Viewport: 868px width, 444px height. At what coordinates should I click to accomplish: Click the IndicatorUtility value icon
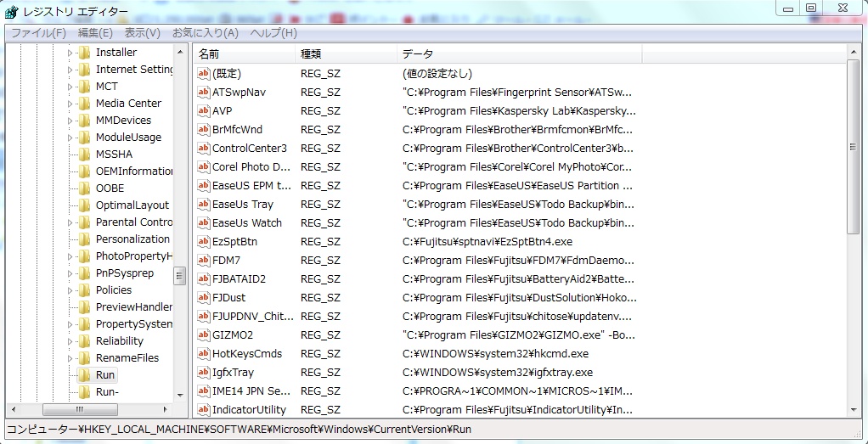204,410
